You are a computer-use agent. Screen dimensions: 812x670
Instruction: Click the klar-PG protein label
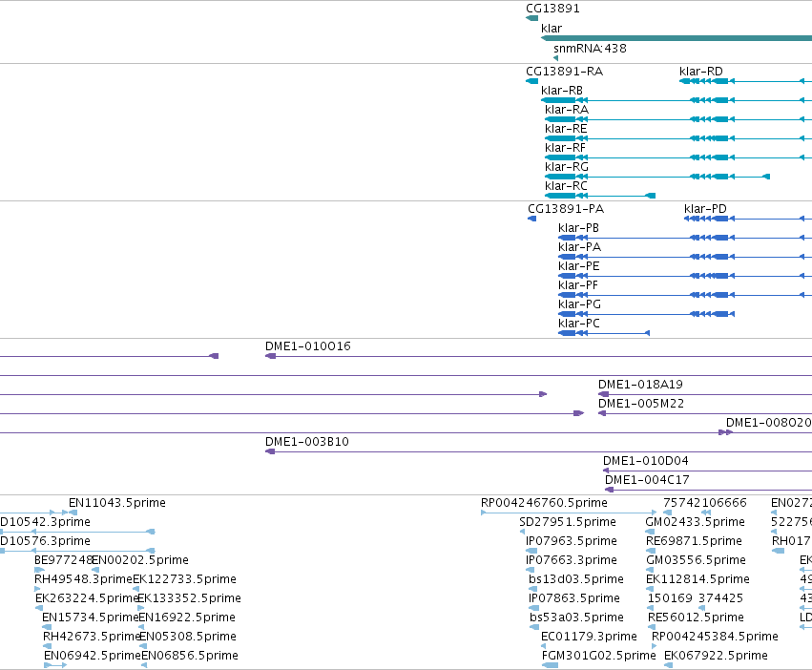(579, 304)
